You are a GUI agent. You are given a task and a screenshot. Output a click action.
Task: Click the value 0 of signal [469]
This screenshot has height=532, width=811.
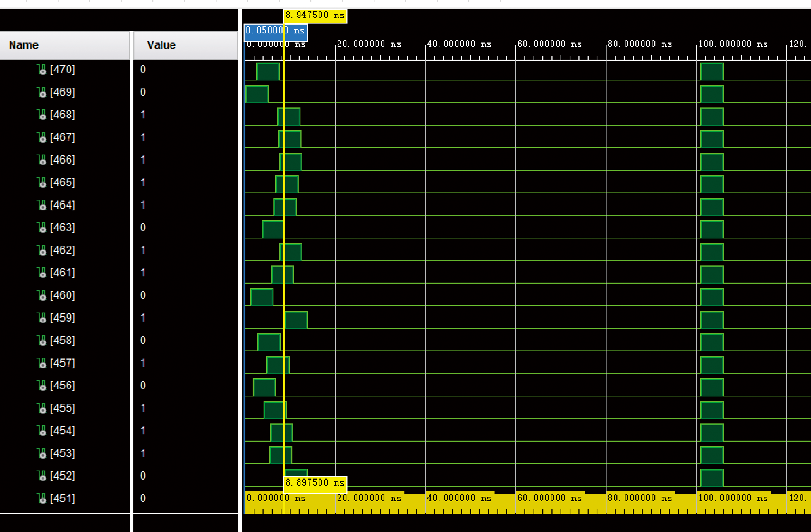(x=143, y=92)
